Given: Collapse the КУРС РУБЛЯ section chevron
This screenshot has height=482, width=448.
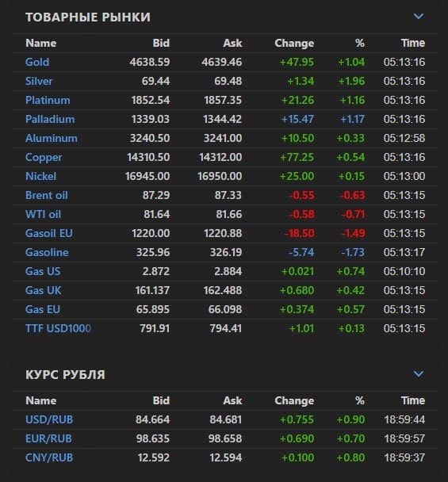Looking at the screenshot, I should pos(419,374).
